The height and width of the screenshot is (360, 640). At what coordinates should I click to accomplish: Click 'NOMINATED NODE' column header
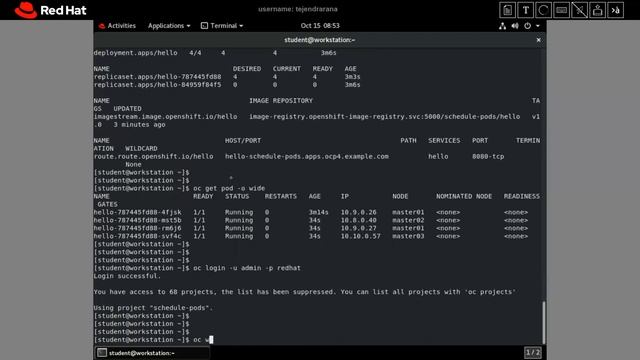pos(464,196)
